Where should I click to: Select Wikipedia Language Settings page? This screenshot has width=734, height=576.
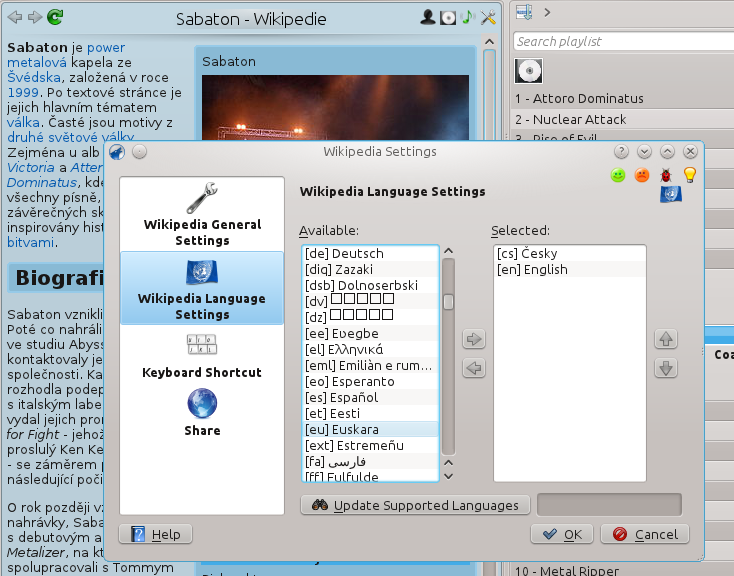click(x=202, y=288)
